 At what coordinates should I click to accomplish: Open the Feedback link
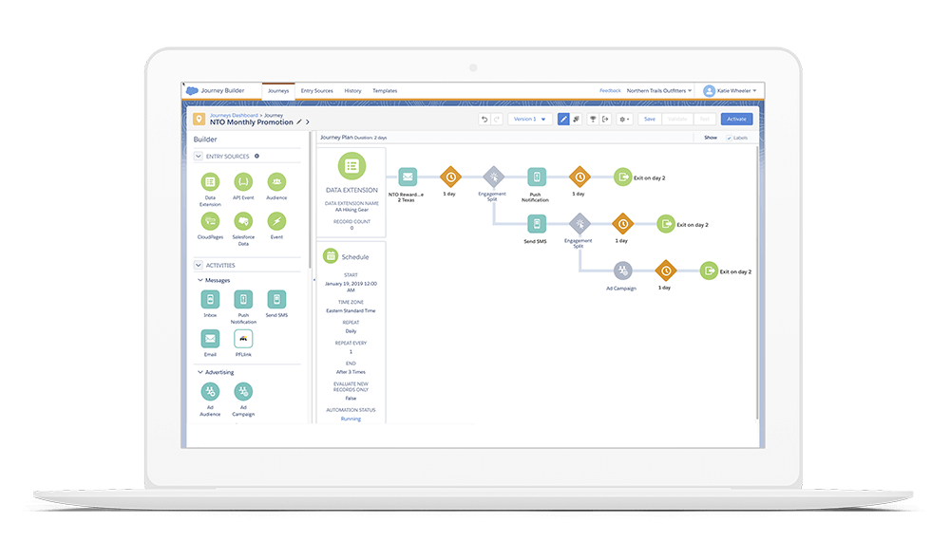(x=610, y=91)
